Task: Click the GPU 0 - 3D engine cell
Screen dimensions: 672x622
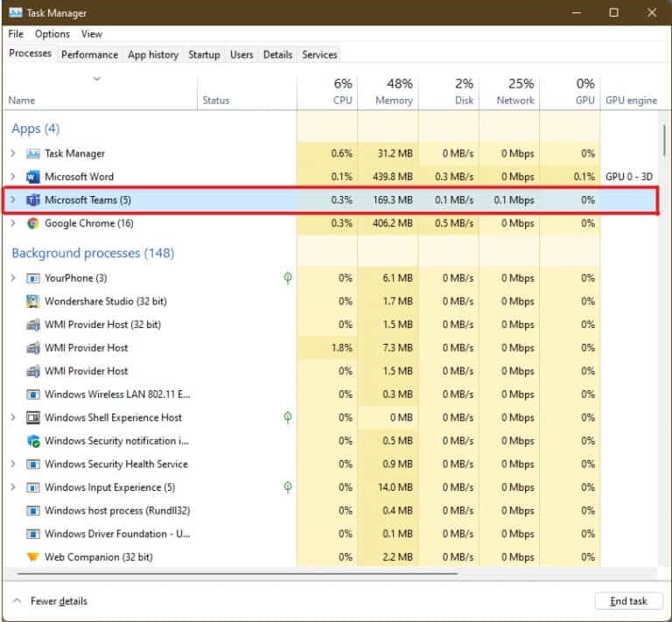Action: (x=629, y=177)
